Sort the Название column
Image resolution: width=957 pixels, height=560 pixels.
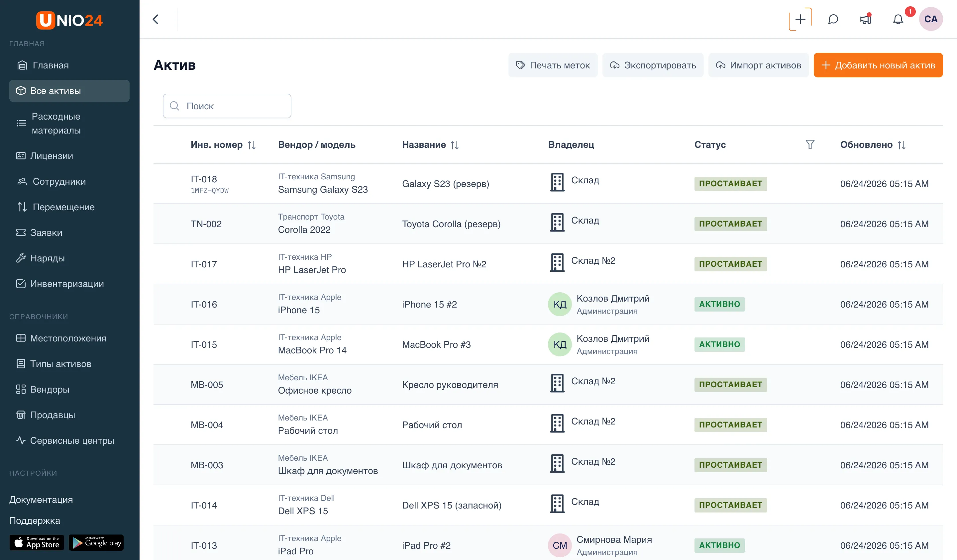point(455,145)
